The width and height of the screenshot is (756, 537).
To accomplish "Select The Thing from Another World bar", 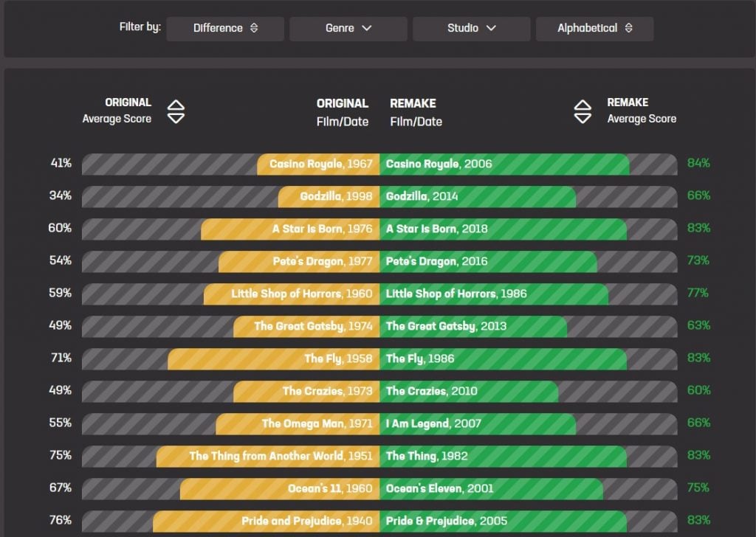I will point(269,456).
